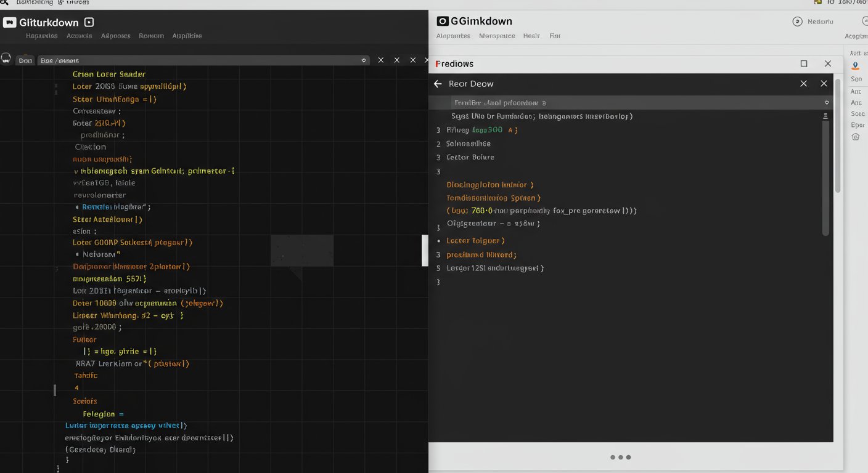Open the small square icon beside Glitturkdown title
Viewport: 868px width, 473px height.
click(88, 22)
